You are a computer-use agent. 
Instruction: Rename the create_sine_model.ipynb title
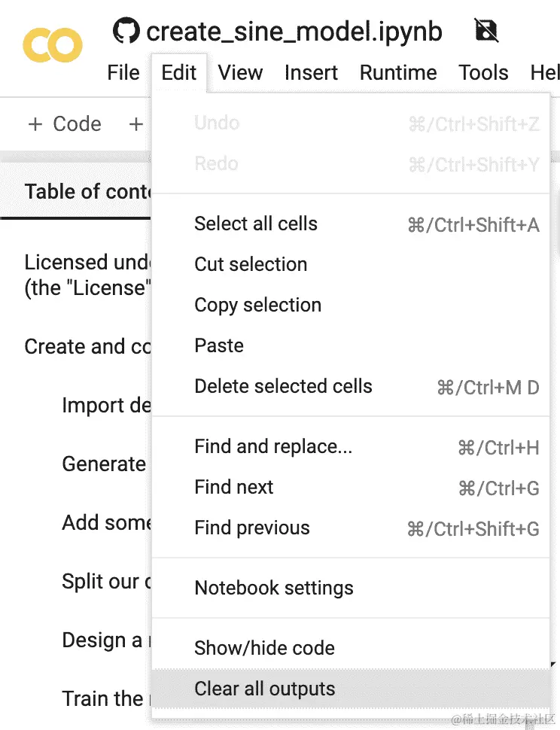pos(294,32)
